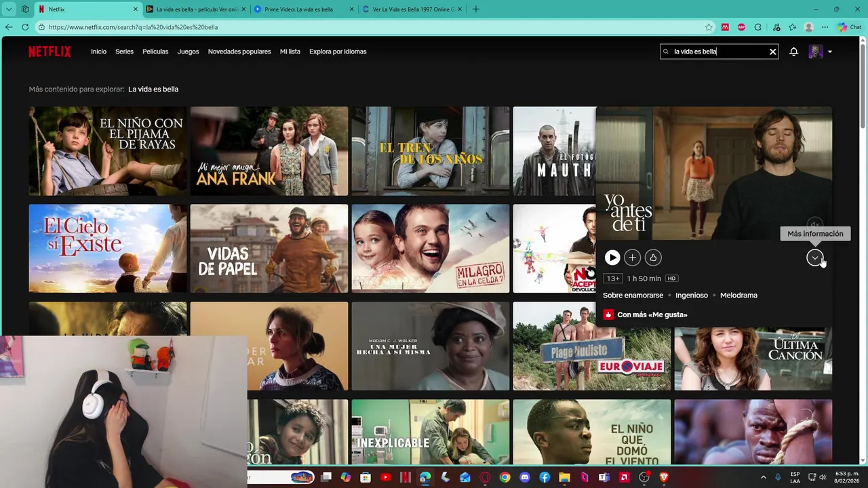868x488 pixels.
Task: Open a new browser tab
Action: point(475,9)
